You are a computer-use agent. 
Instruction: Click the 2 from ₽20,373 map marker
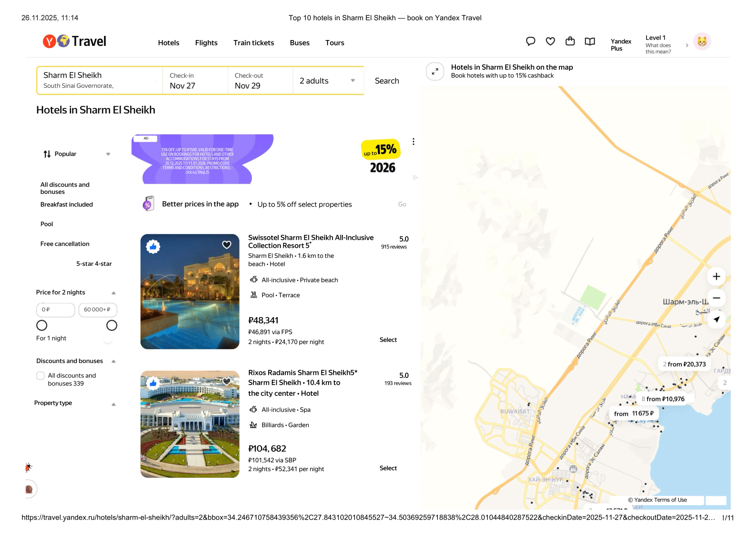tap(684, 364)
